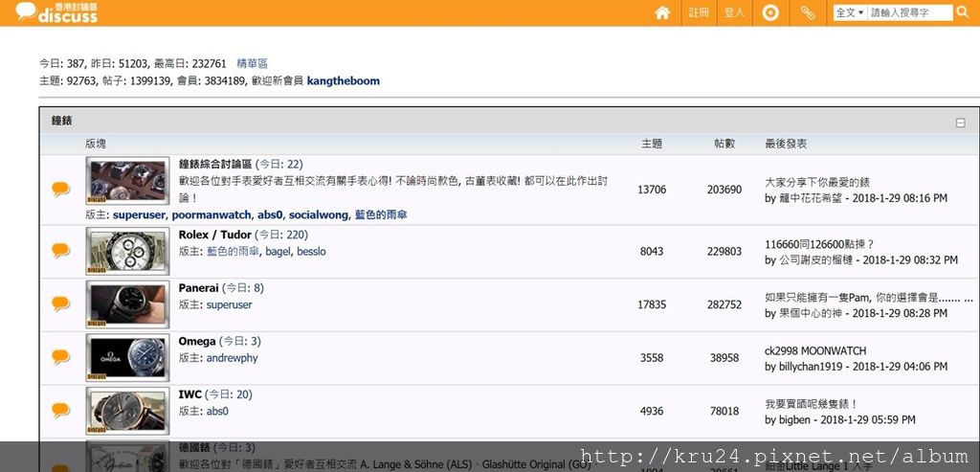This screenshot has width=980, height=472.
Task: Open moderator besslo profile
Action: click(311, 251)
